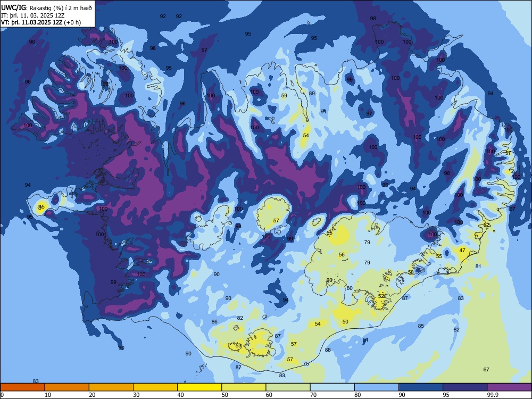This screenshot has width=532, height=399.
Task: Click the 70 legend scale label
Action: (313, 395)
